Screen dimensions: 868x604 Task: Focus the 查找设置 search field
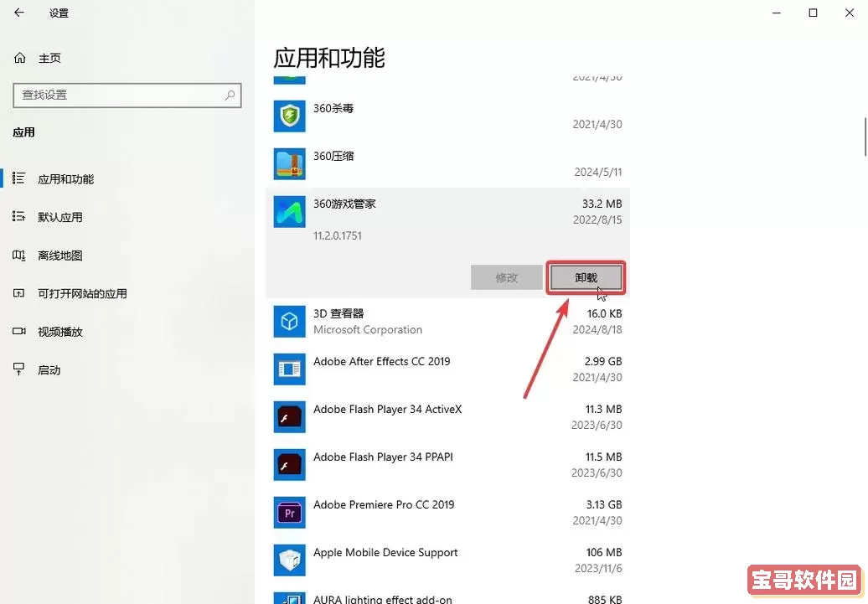pos(127,96)
